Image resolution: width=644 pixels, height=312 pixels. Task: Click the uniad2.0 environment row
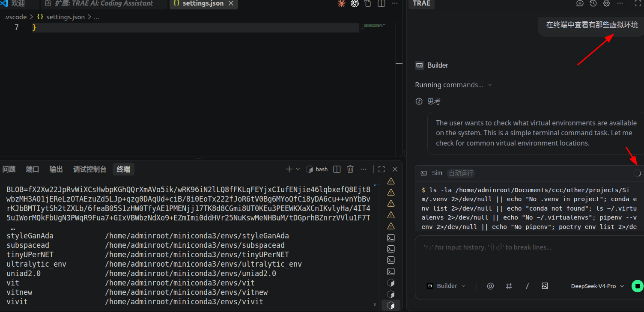tap(141, 274)
